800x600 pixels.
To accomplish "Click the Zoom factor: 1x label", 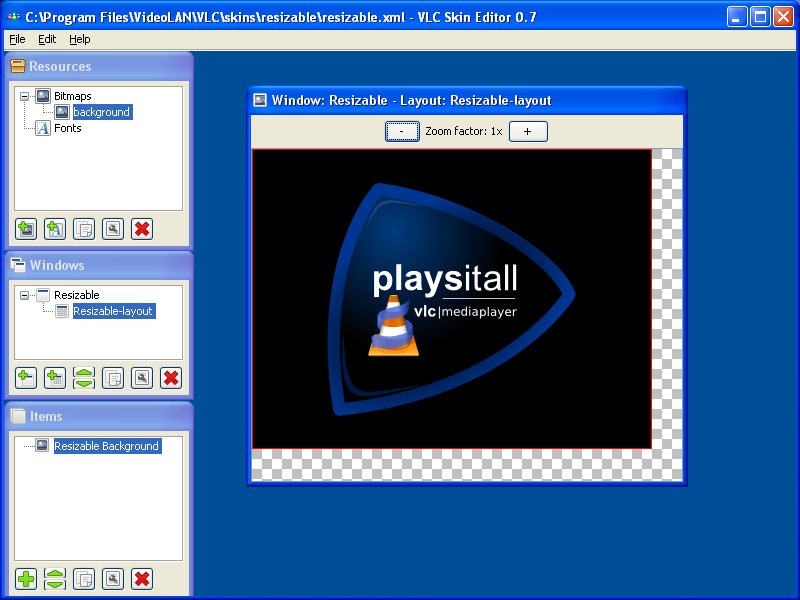I will (464, 131).
